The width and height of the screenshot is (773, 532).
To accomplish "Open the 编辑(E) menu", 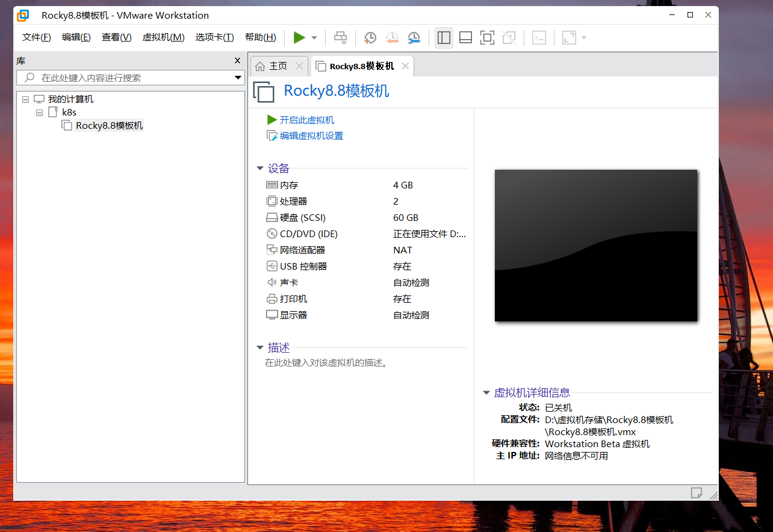I will 76,37.
